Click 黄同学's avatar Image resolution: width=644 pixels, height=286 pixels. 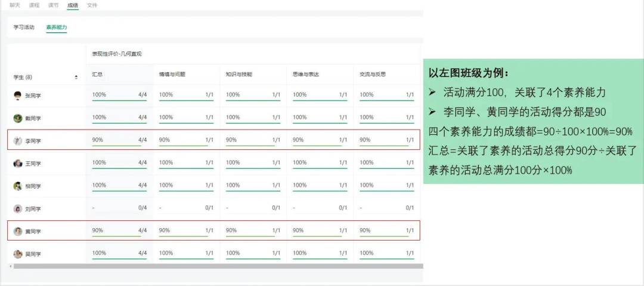pos(18,231)
